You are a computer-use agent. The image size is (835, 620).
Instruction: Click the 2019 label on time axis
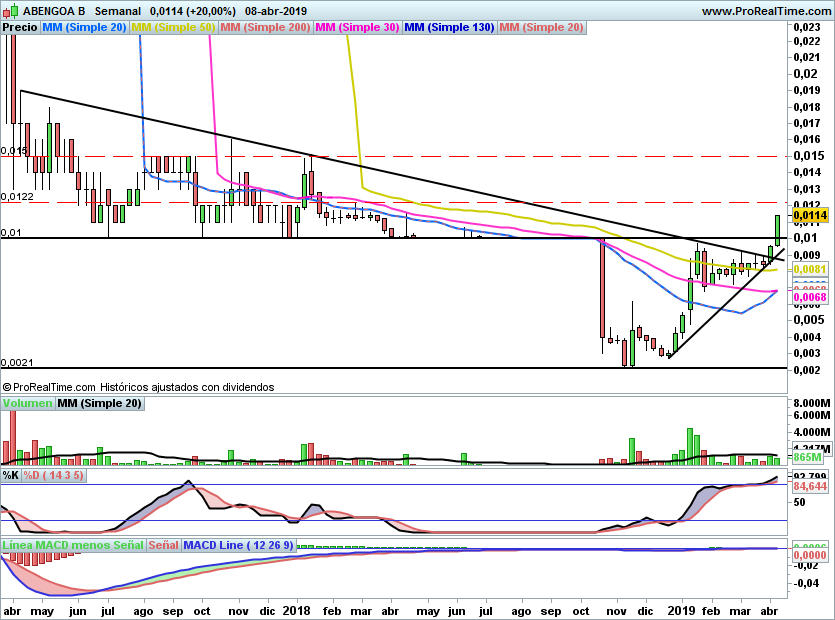[x=681, y=610]
